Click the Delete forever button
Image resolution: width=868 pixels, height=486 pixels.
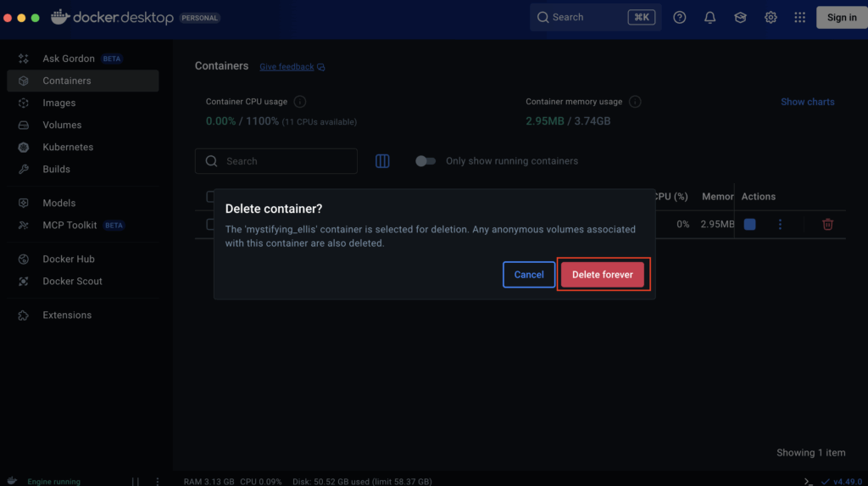pyautogui.click(x=602, y=275)
